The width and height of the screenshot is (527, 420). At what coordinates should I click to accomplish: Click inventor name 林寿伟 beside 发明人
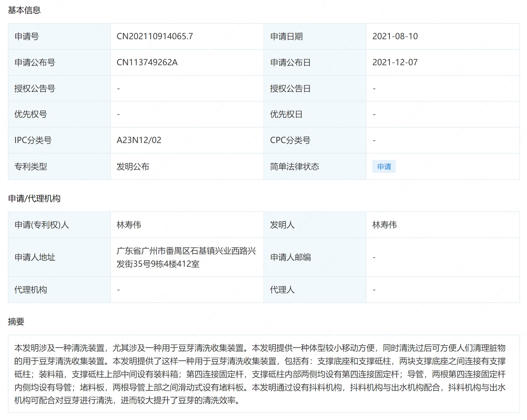(384, 225)
